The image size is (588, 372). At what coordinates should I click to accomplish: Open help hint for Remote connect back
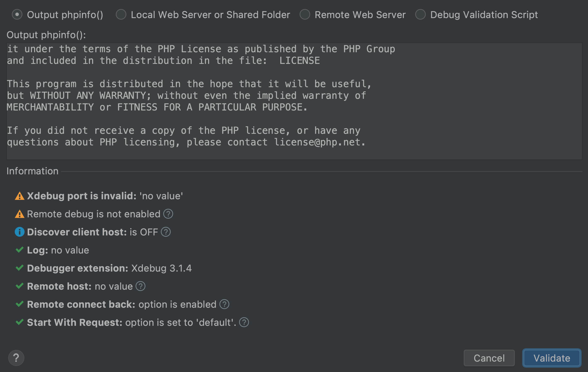click(x=224, y=304)
